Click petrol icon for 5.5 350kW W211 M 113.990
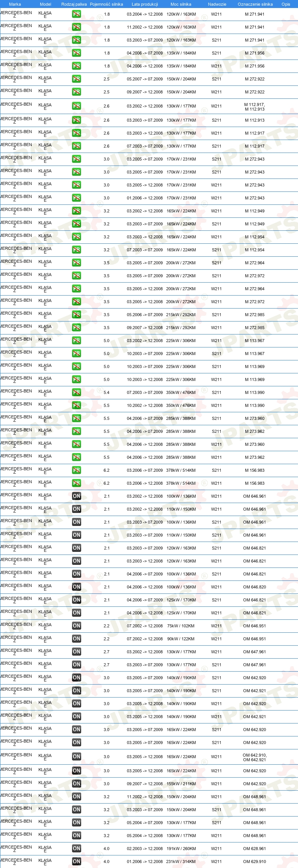This screenshot has height=868, width=298. [77, 405]
